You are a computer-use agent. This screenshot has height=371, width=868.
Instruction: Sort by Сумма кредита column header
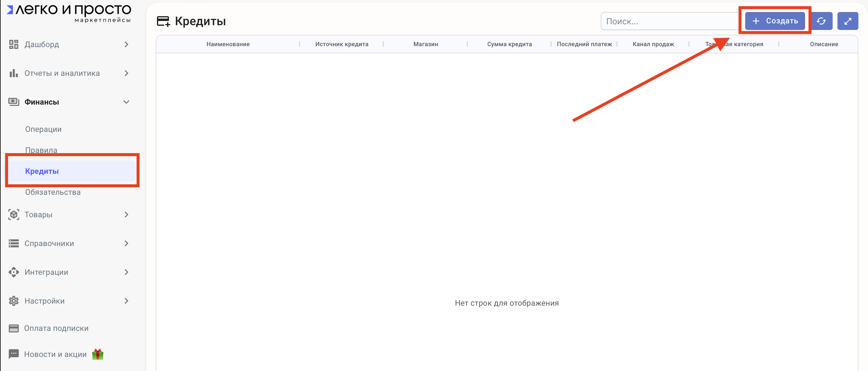coord(509,44)
